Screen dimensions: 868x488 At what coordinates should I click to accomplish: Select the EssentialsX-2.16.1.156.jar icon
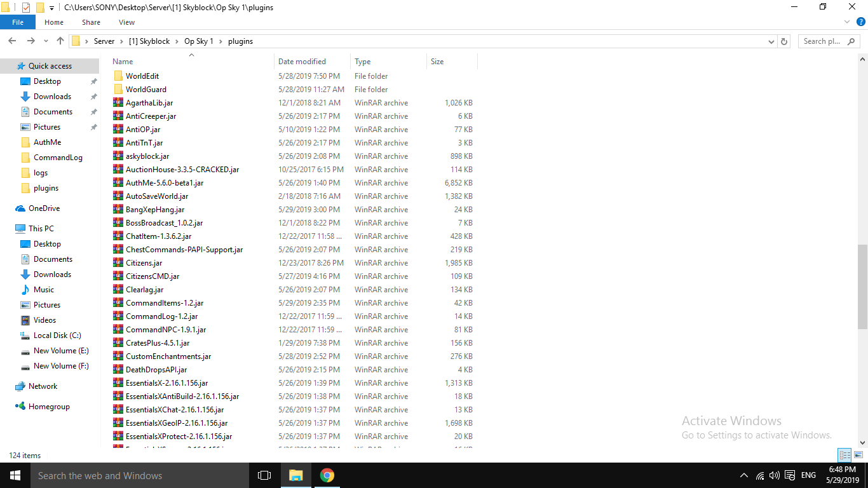click(x=118, y=383)
